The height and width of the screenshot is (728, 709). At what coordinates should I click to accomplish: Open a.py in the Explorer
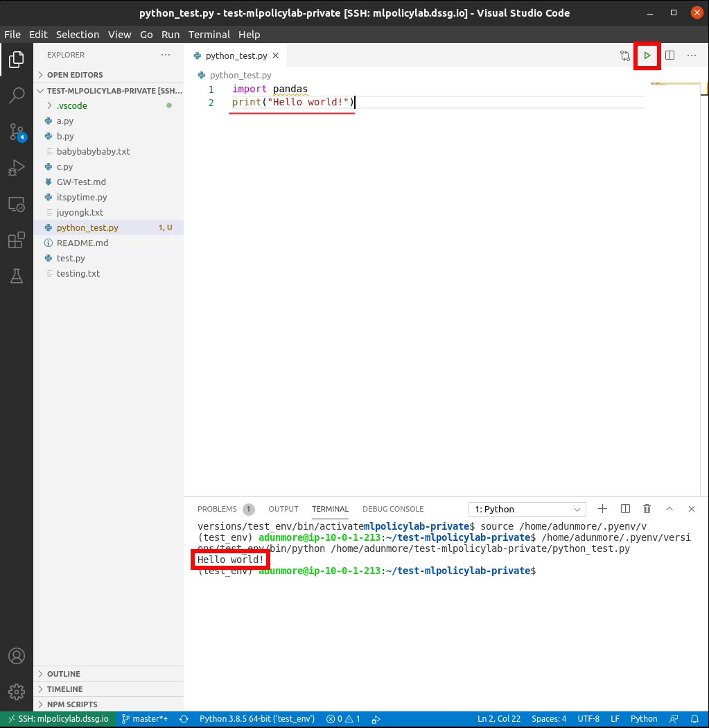click(108, 121)
